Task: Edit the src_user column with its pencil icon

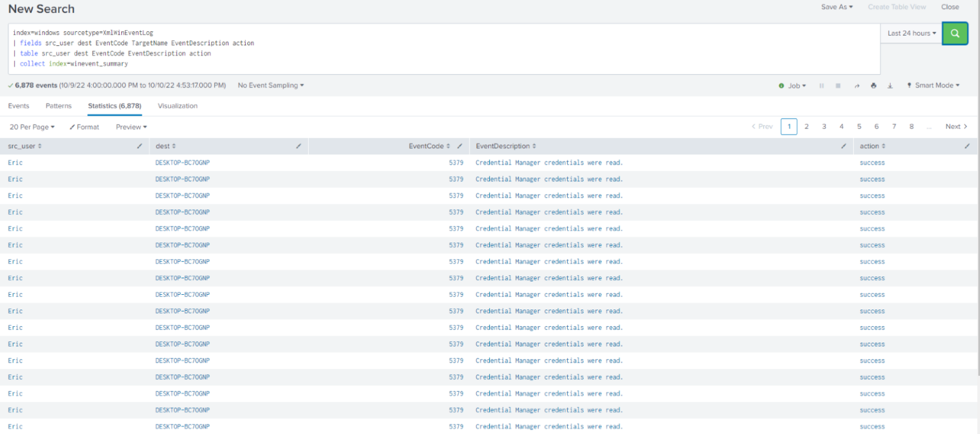Action: click(139, 146)
